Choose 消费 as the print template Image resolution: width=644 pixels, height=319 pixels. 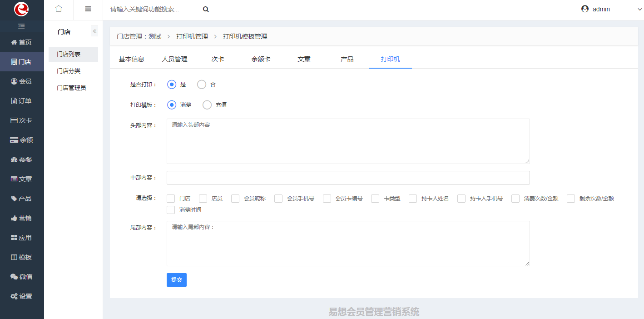coord(172,105)
